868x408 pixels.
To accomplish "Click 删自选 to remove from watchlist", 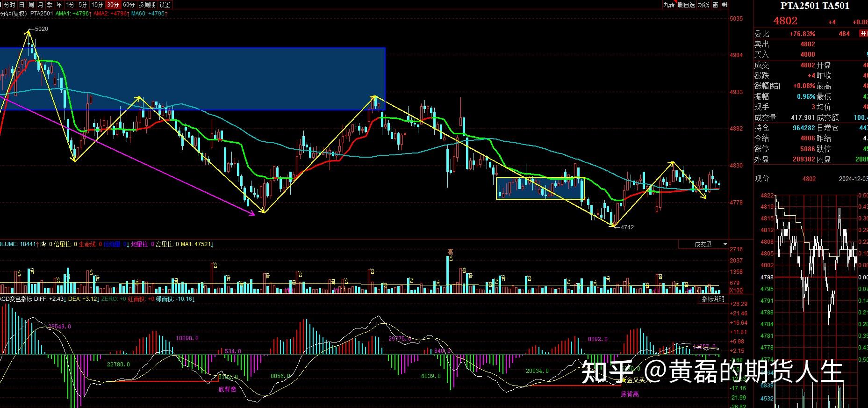I will pyautogui.click(x=686, y=5).
